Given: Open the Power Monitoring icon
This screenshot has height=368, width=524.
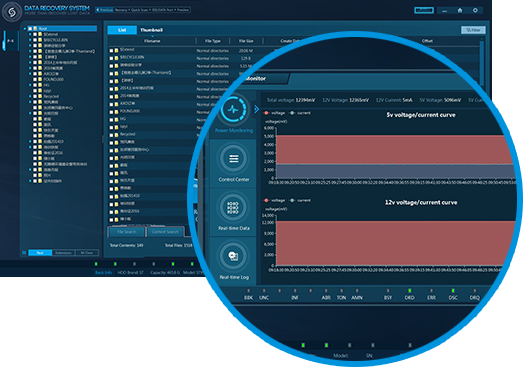Looking at the screenshot, I should click(234, 110).
